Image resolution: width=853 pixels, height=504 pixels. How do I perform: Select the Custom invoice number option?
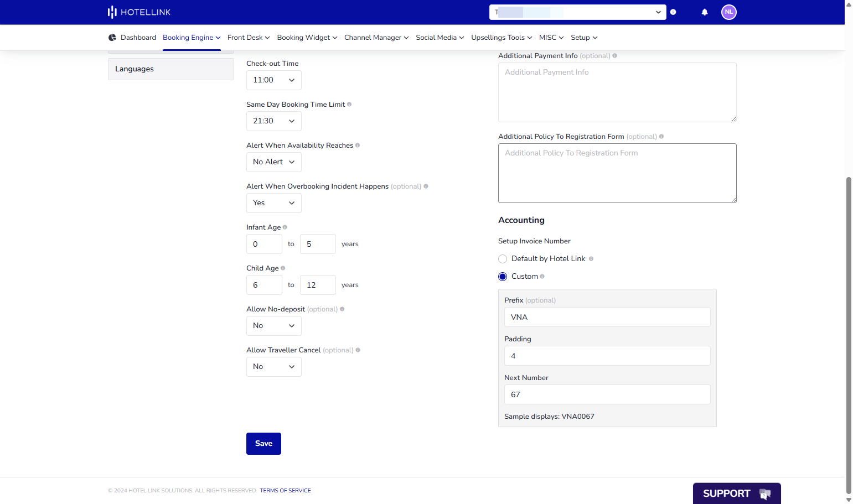click(503, 277)
